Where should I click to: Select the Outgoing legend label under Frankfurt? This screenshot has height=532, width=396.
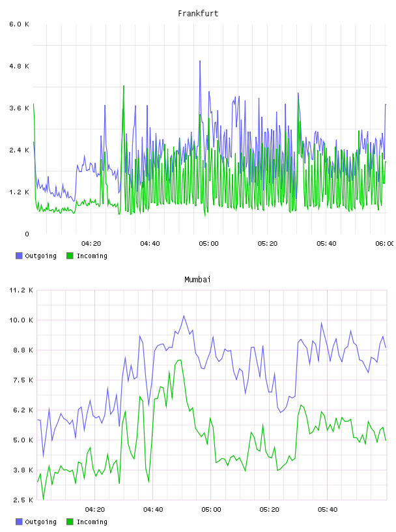tap(40, 256)
